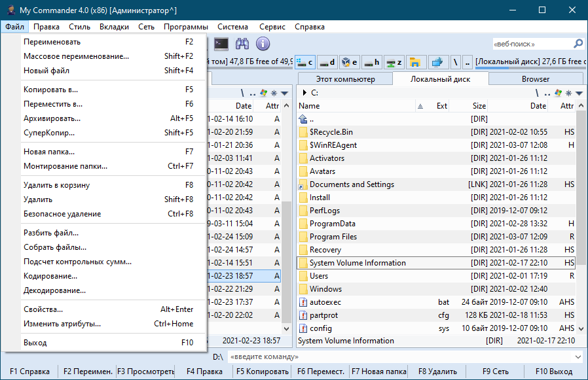Viewport: 588px width, 380px height.
Task: Sort right panel by Size column header
Action: [x=469, y=106]
